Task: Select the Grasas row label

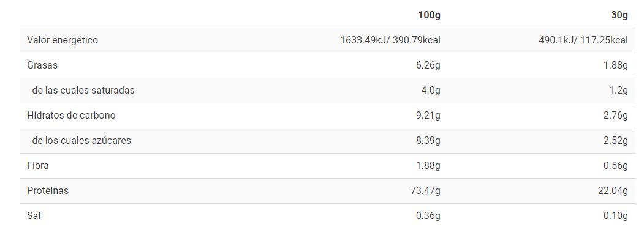Action: pos(42,65)
